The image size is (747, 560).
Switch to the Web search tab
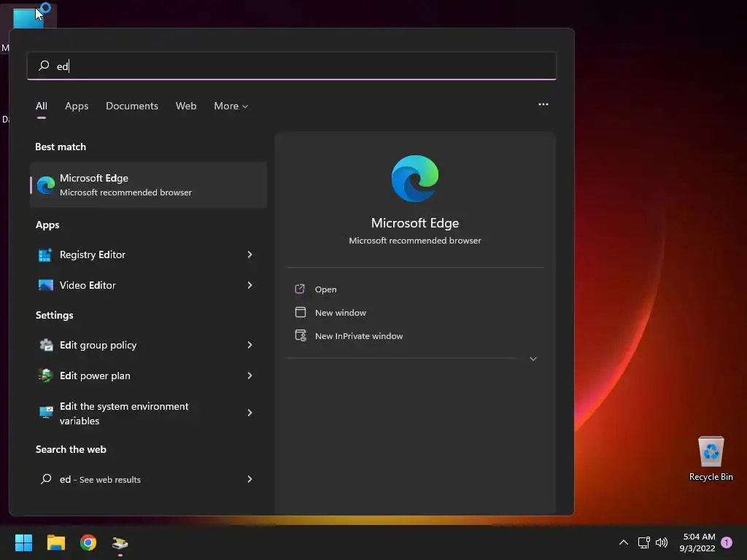pyautogui.click(x=186, y=106)
